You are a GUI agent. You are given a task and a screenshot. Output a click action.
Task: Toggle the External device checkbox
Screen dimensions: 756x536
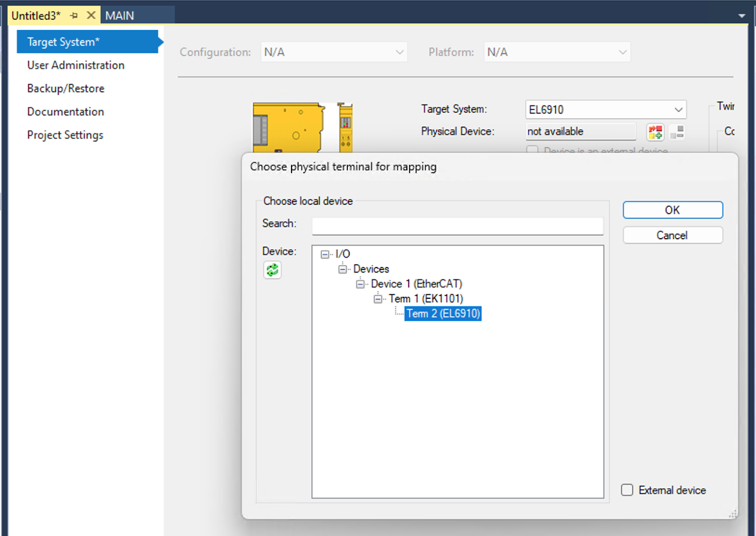(627, 490)
